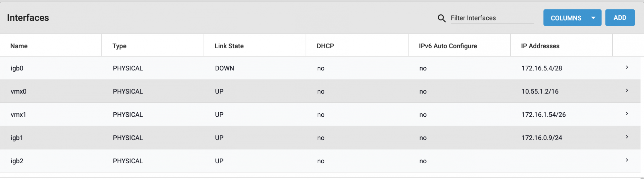Select the igb0 interface name
644x179 pixels.
pyautogui.click(x=17, y=68)
